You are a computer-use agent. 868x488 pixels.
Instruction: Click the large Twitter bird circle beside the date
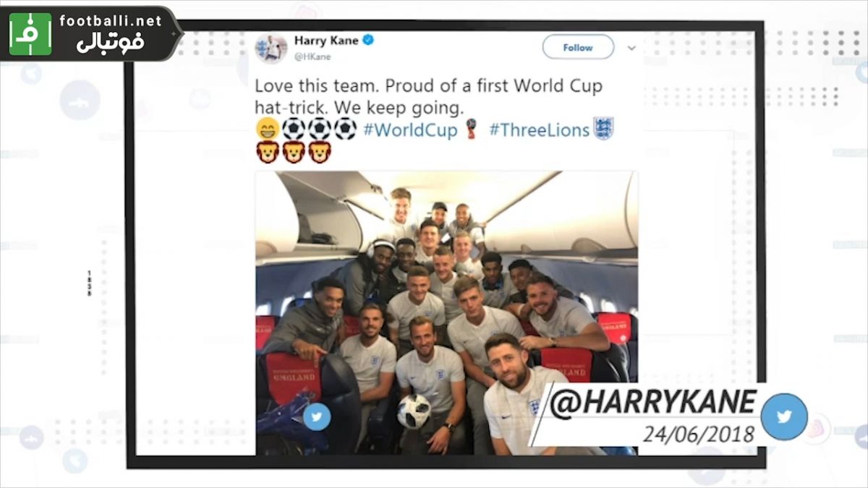[x=784, y=416]
